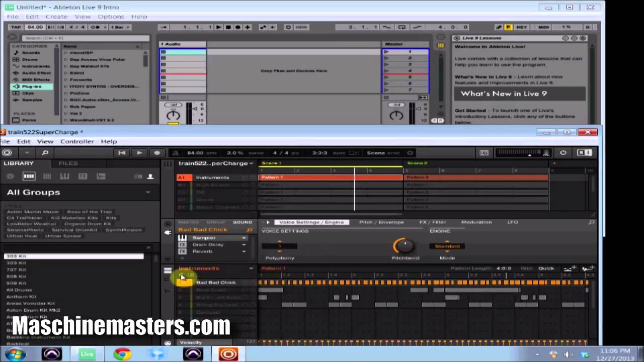Clear the Library search field with the X
This screenshot has width=644, height=362.
click(148, 247)
